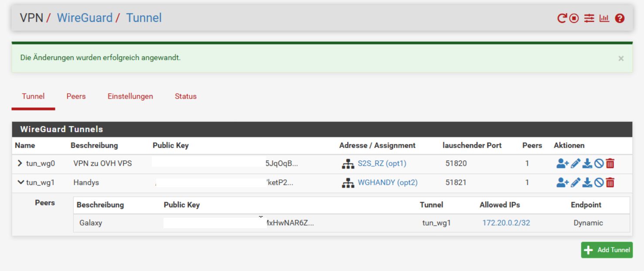Click the Handys description cell
Image resolution: width=644 pixels, height=271 pixels.
pyautogui.click(x=86, y=183)
